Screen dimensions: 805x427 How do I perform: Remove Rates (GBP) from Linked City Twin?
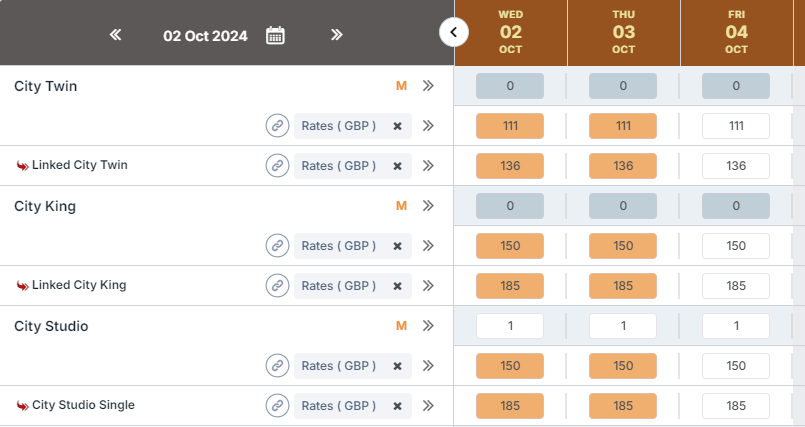tap(397, 166)
